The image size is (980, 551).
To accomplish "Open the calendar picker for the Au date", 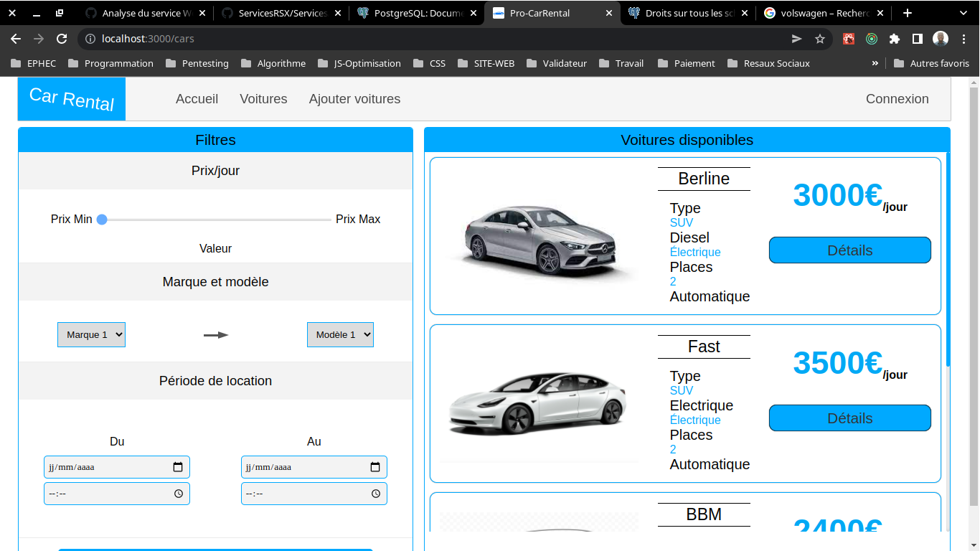I will [375, 467].
